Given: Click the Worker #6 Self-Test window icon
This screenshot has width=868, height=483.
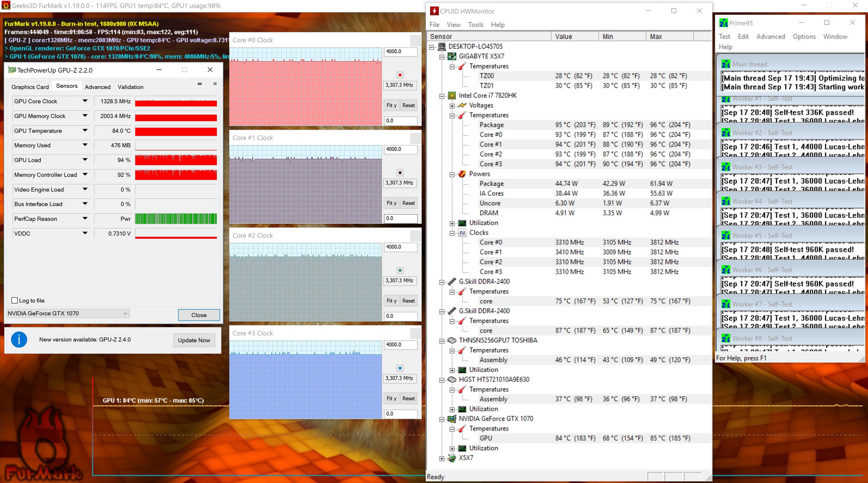Looking at the screenshot, I should tap(726, 270).
